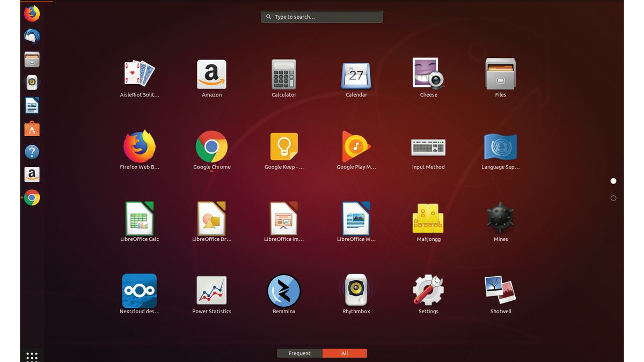
Task: Open LibreOffice Calc spreadsheet
Action: tap(140, 219)
